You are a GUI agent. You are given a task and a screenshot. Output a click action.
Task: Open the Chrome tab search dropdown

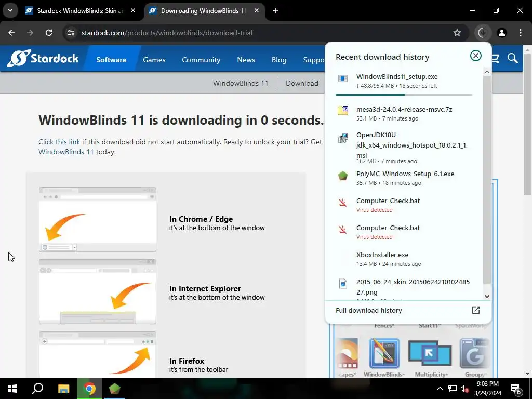(10, 10)
